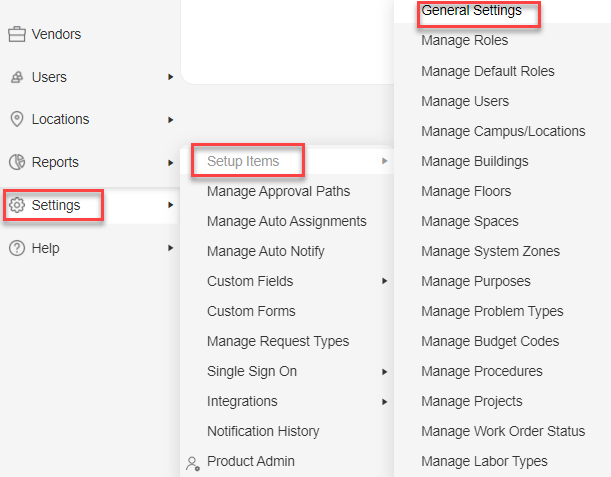Image resolution: width=611 pixels, height=477 pixels.
Task: Select Custom Forms entry
Action: point(251,311)
